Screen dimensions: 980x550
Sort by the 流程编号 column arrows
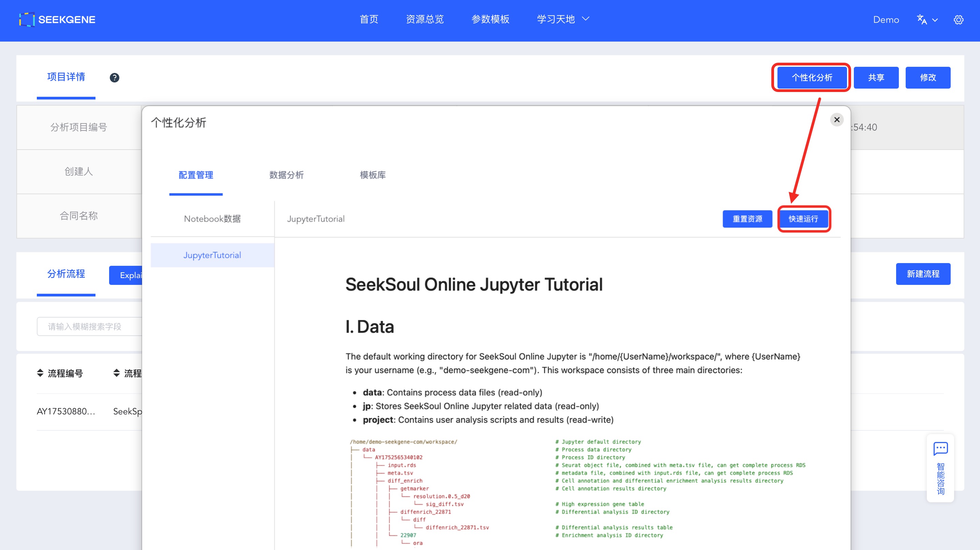40,373
